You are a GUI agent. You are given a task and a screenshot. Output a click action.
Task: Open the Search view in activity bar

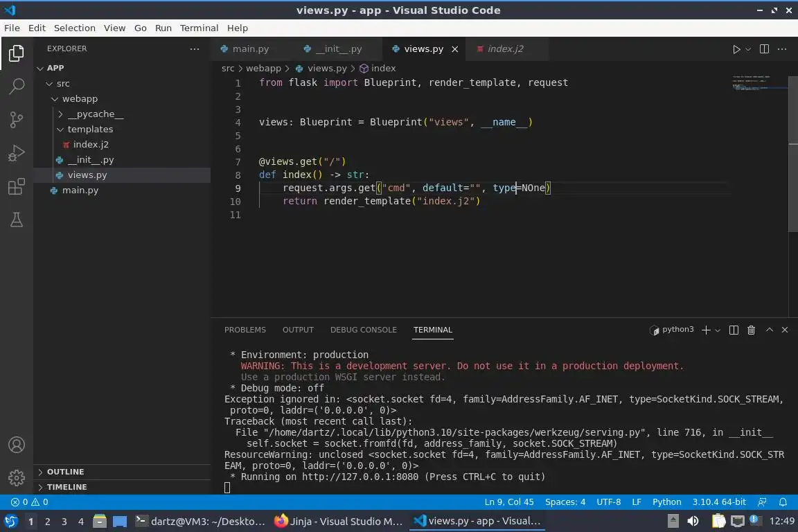[x=17, y=86]
